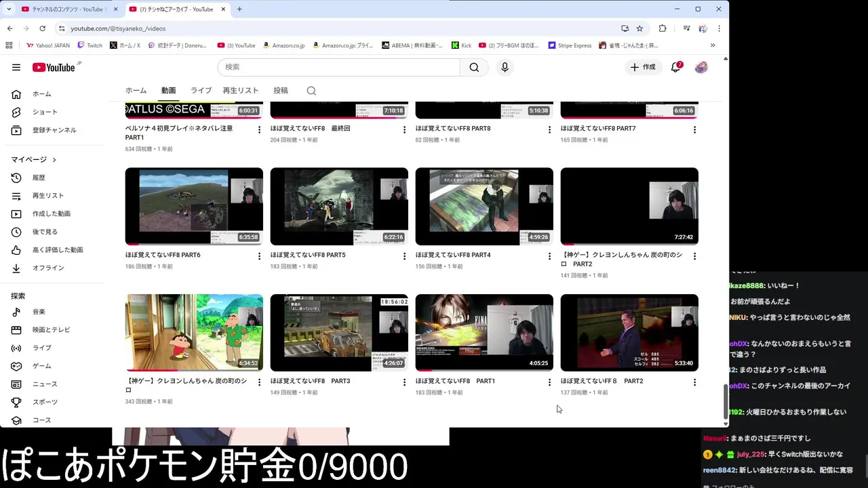Open Subscriptions (登録チャンネル) in sidebar
868x488 pixels.
point(53,130)
